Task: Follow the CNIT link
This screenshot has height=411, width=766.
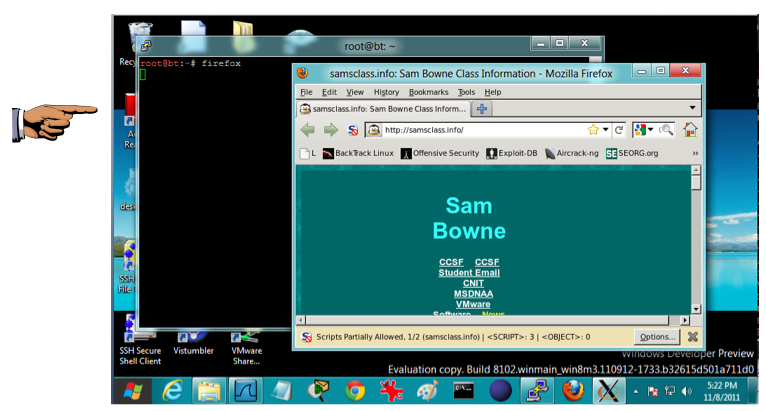Action: (473, 283)
